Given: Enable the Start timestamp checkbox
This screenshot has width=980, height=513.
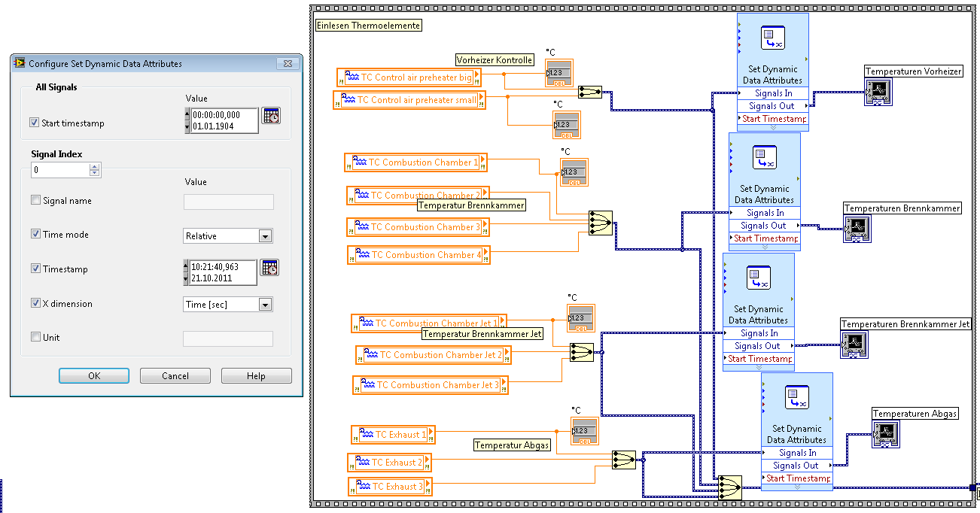Looking at the screenshot, I should 34,123.
